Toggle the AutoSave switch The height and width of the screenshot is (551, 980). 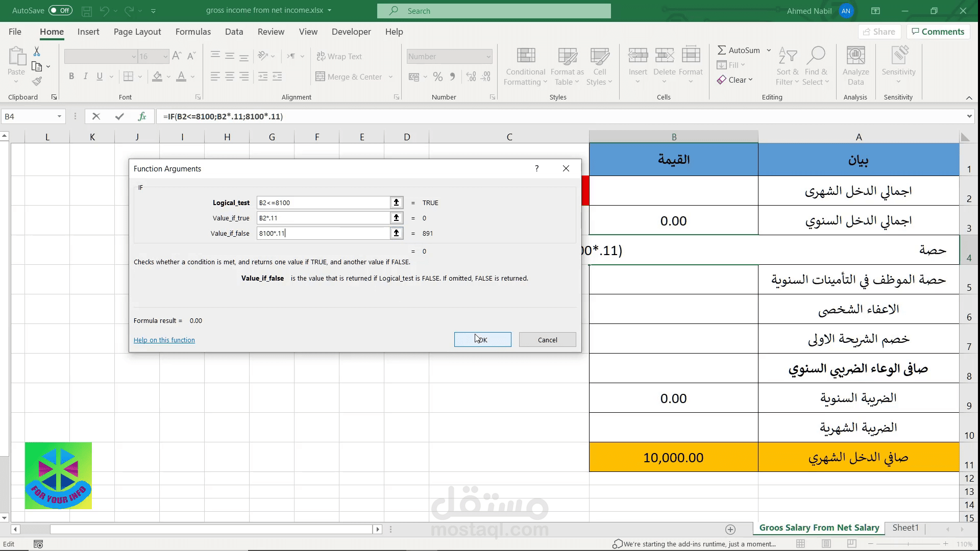coord(60,10)
